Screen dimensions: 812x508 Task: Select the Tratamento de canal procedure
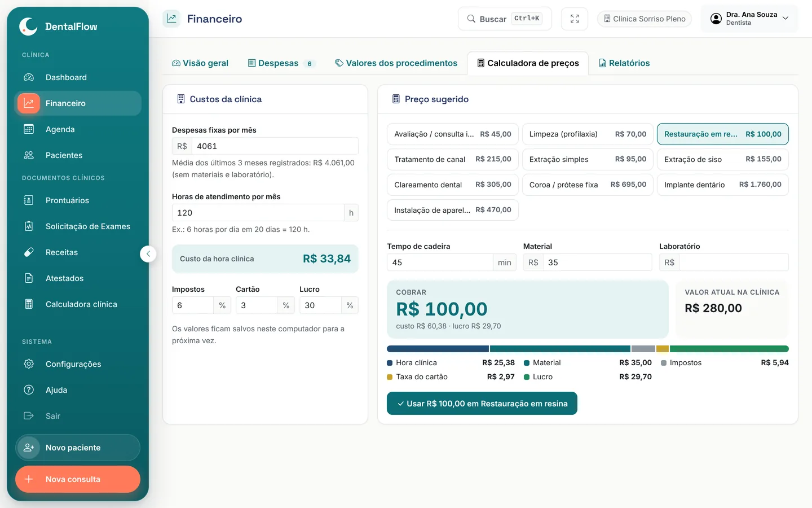[x=453, y=159]
